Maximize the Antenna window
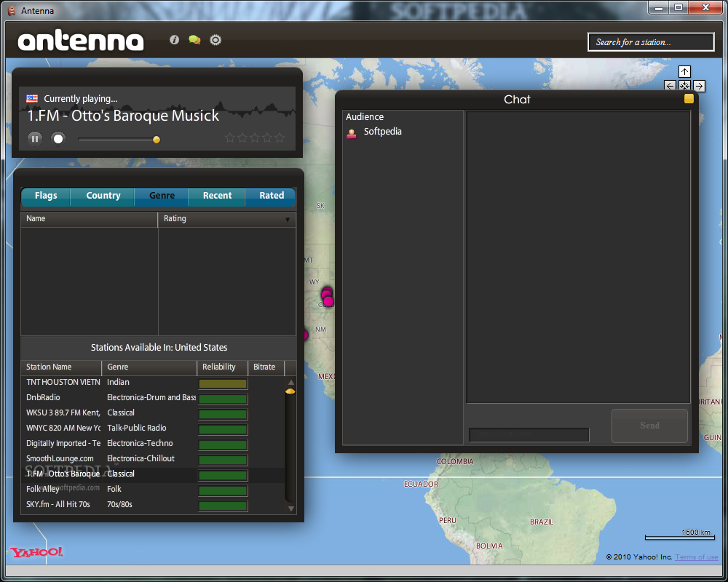This screenshot has height=582, width=728. 678,7
